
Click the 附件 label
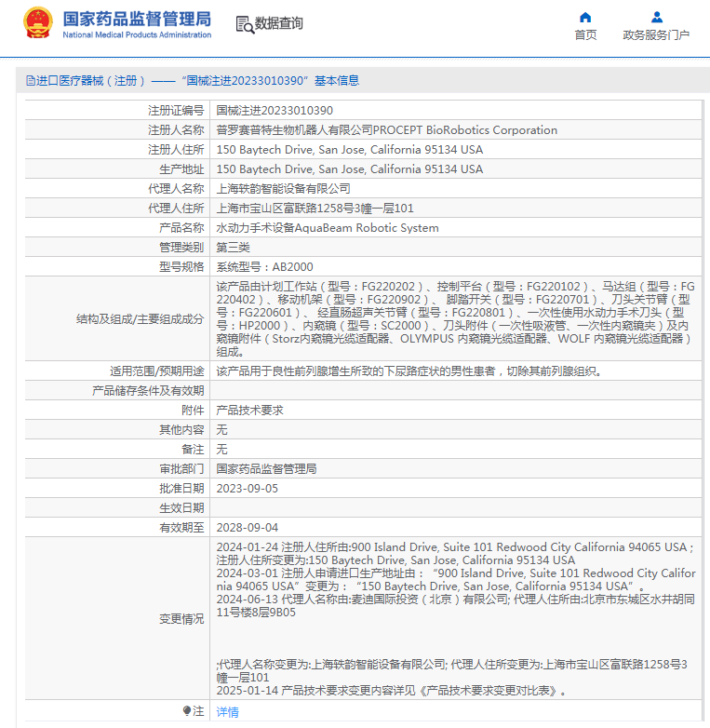(x=193, y=410)
